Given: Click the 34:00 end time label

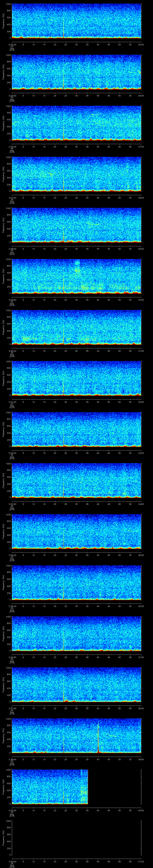Looking at the screenshot, I should (141, 504).
